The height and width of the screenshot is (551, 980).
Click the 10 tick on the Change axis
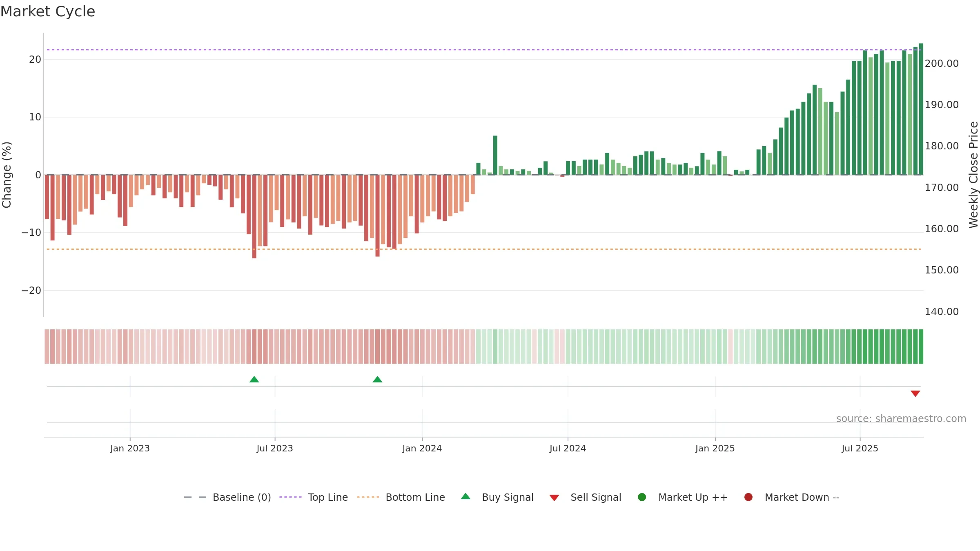click(x=35, y=117)
